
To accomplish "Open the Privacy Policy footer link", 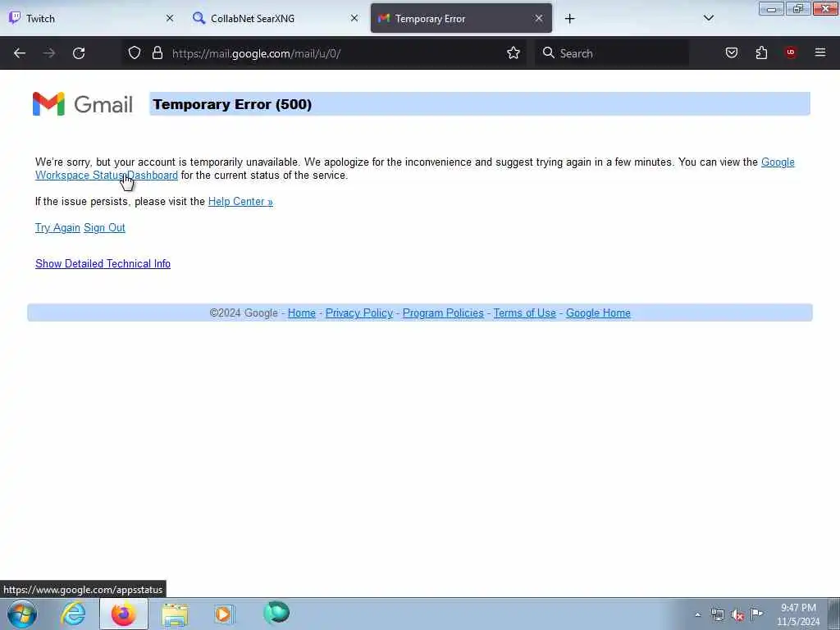I will tap(359, 313).
